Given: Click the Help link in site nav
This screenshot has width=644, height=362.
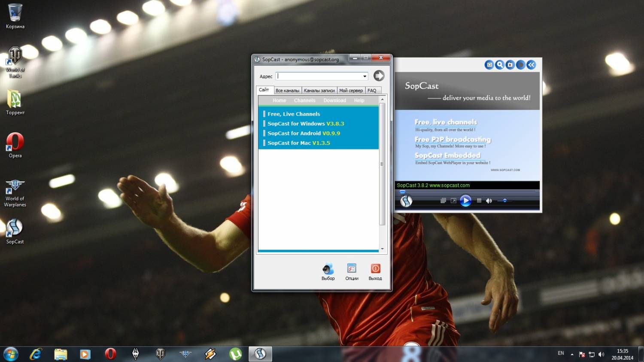Looking at the screenshot, I should point(359,100).
